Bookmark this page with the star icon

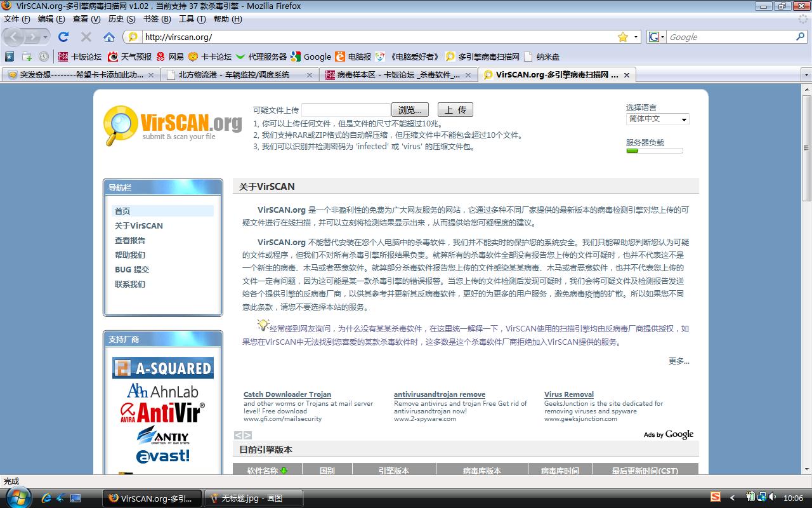click(x=623, y=37)
